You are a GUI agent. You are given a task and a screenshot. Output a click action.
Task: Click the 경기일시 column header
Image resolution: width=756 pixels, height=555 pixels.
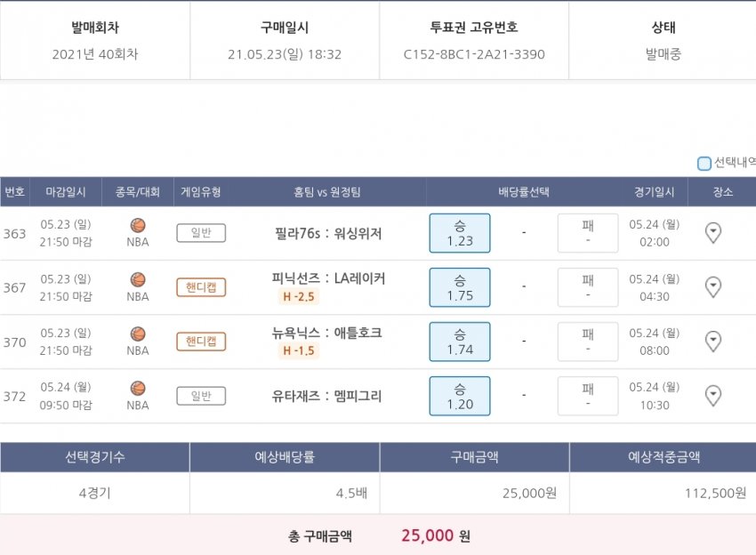point(655,191)
